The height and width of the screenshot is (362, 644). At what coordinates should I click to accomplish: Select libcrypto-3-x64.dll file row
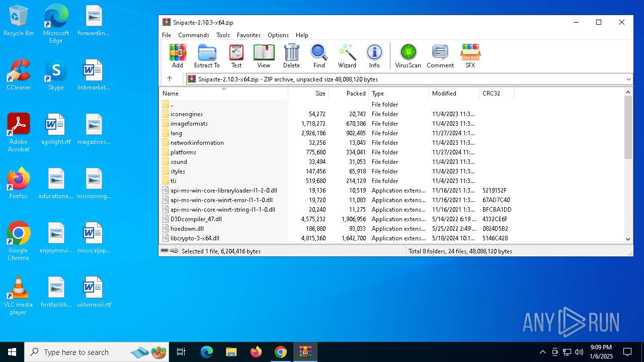point(337,238)
